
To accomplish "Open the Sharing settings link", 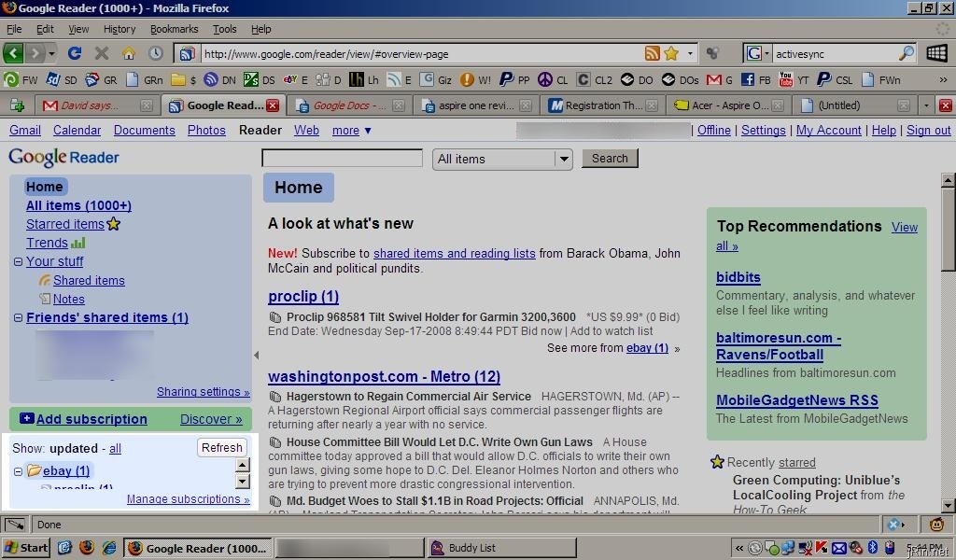I will (x=203, y=392).
